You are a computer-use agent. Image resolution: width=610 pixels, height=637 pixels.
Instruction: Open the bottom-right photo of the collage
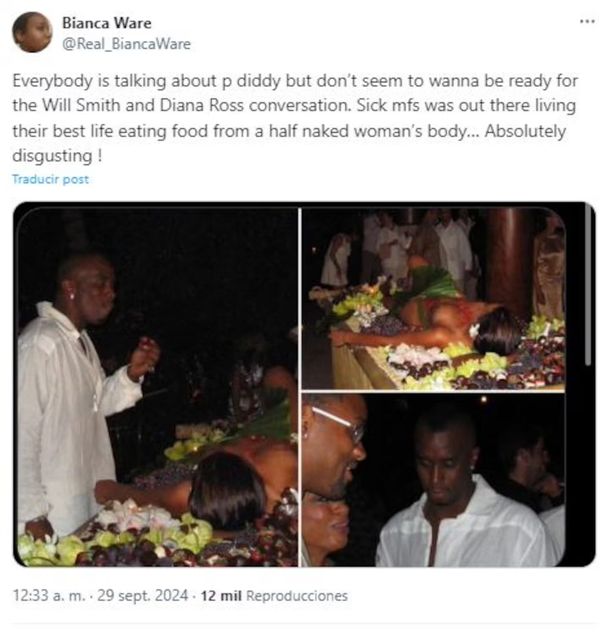(x=433, y=480)
